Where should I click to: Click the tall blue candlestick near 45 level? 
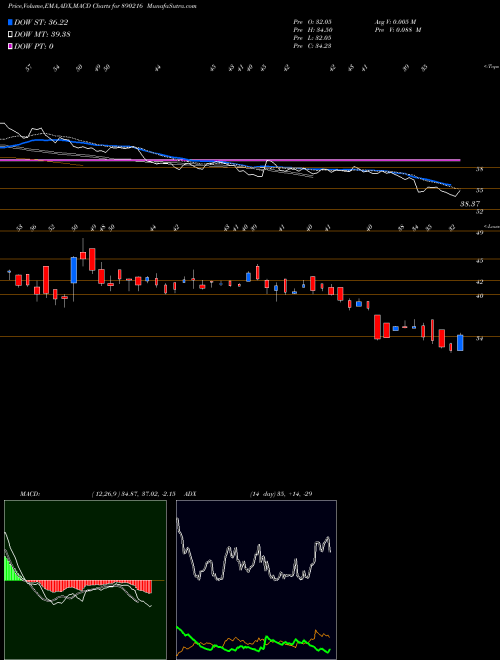[74, 270]
